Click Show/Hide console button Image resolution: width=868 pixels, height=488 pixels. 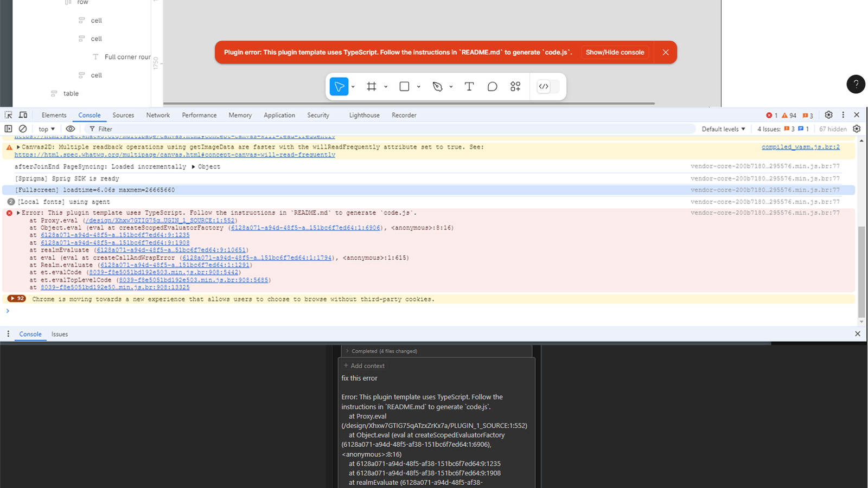pyautogui.click(x=615, y=53)
